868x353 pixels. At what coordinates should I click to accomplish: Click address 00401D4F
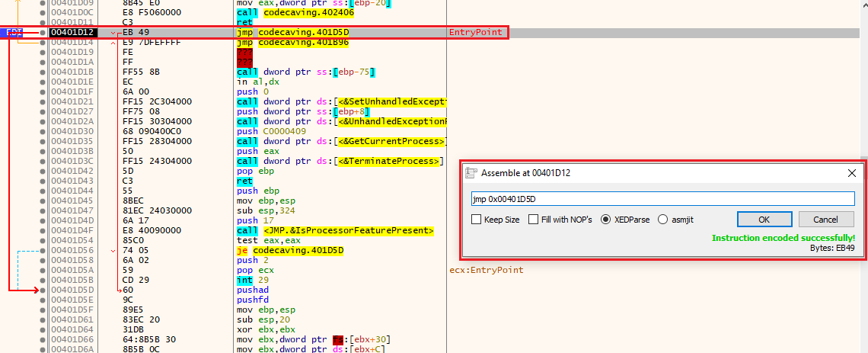click(74, 230)
